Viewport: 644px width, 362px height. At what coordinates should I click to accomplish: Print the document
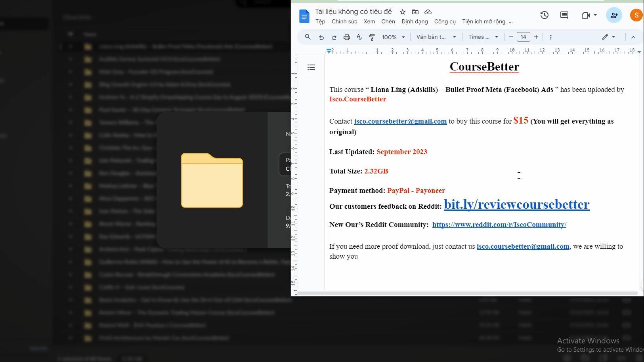(347, 37)
